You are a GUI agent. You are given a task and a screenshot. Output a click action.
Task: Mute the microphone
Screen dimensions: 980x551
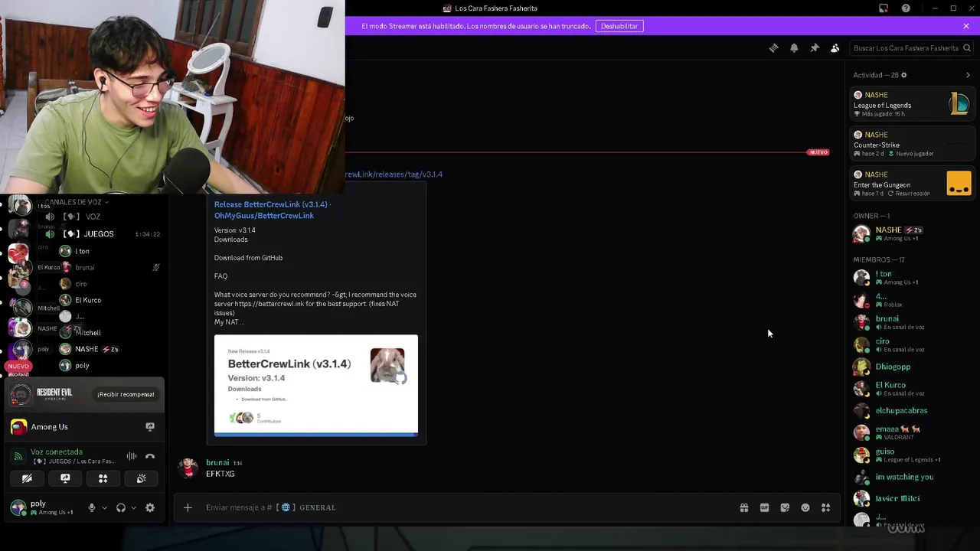tap(92, 507)
